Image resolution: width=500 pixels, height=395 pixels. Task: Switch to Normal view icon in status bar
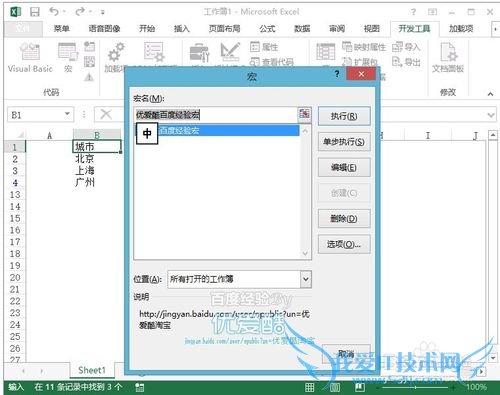pos(310,387)
